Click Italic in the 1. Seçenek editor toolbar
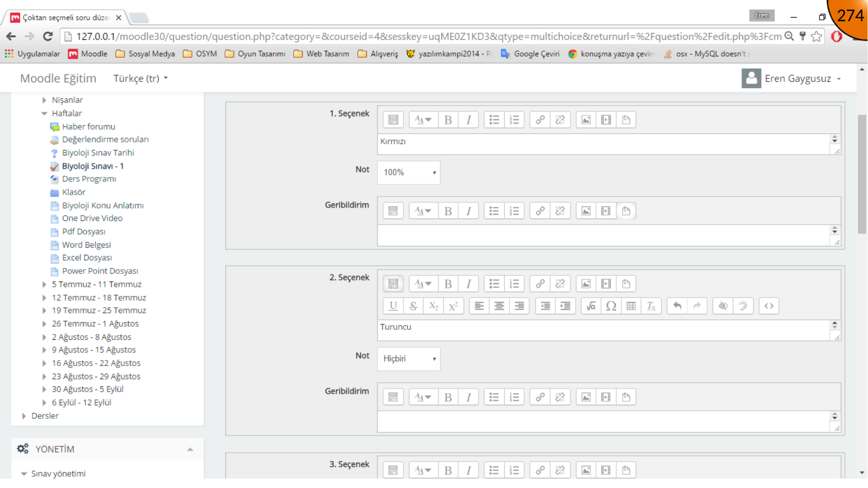868x488 pixels. pyautogui.click(x=469, y=120)
